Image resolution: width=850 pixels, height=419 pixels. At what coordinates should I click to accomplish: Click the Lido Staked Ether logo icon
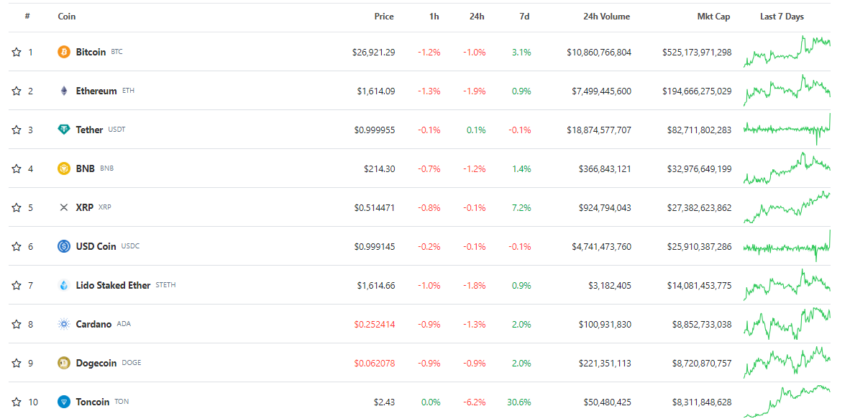click(64, 285)
